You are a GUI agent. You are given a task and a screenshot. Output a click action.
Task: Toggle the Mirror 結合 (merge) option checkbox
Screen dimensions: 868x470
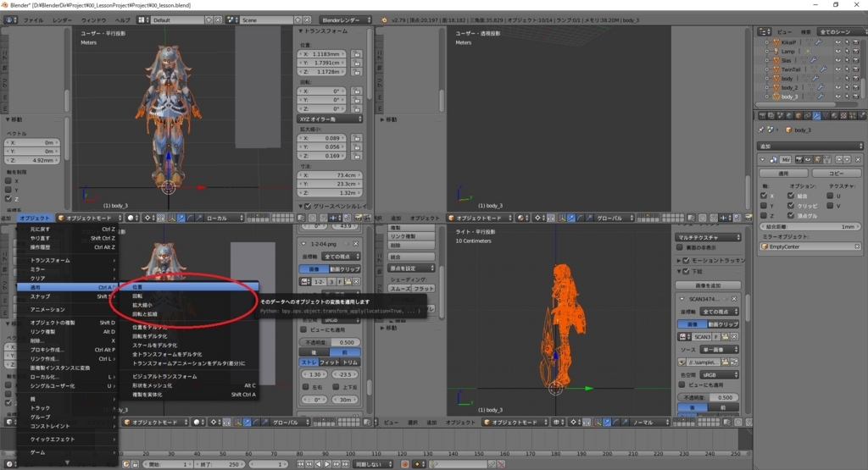pyautogui.click(x=791, y=196)
